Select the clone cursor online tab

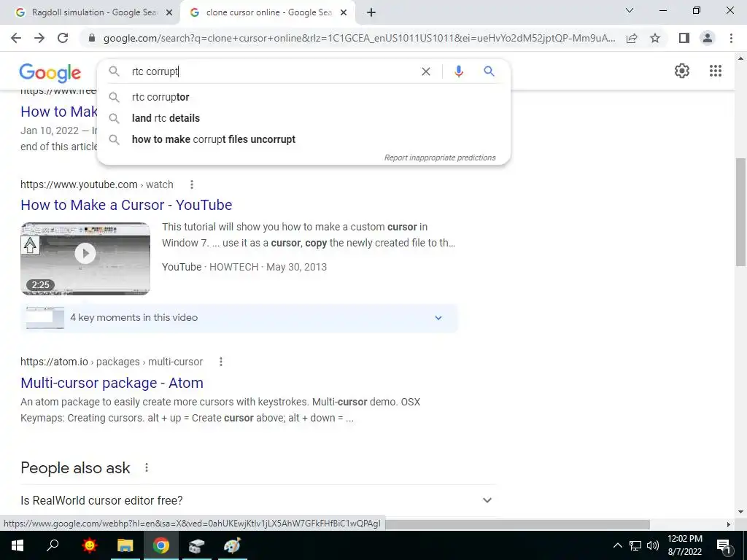(x=267, y=12)
